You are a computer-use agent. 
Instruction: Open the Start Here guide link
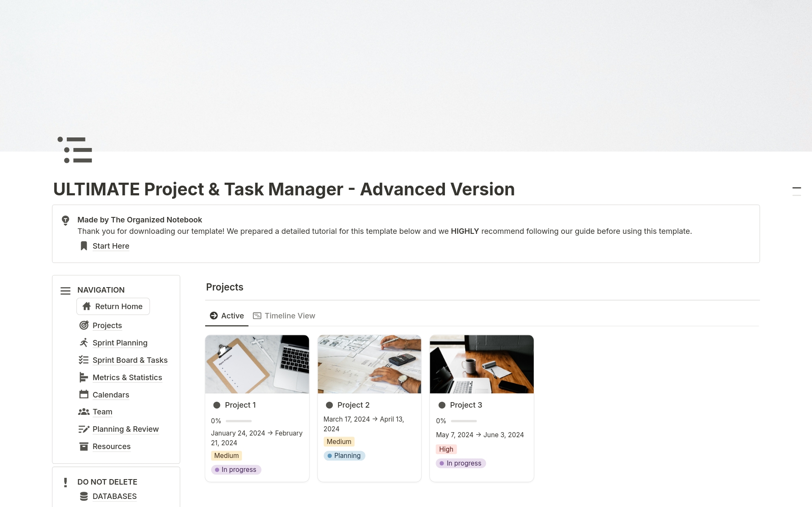point(111,246)
